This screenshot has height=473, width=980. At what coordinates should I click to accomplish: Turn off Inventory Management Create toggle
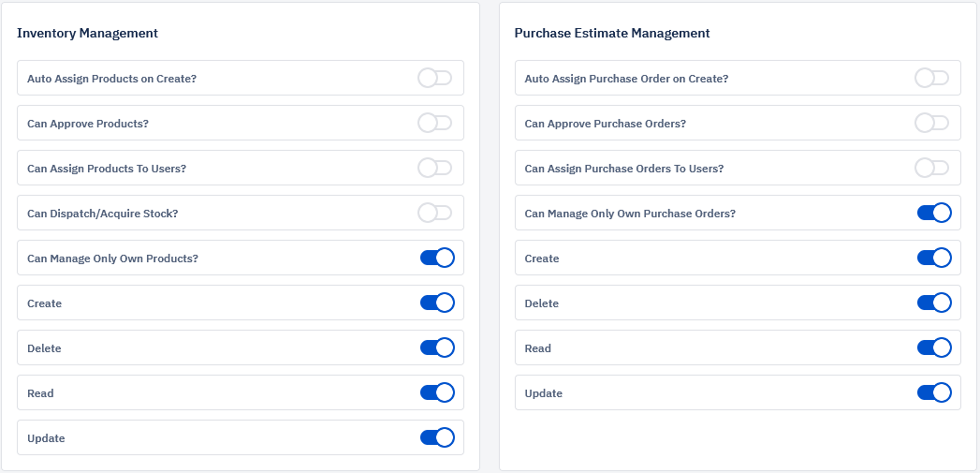click(x=437, y=303)
